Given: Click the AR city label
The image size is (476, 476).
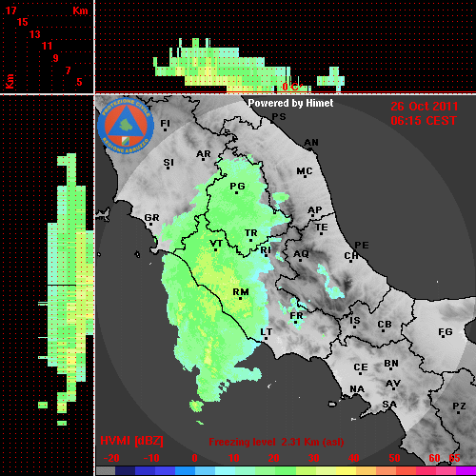Looking at the screenshot, I should coord(204,154).
